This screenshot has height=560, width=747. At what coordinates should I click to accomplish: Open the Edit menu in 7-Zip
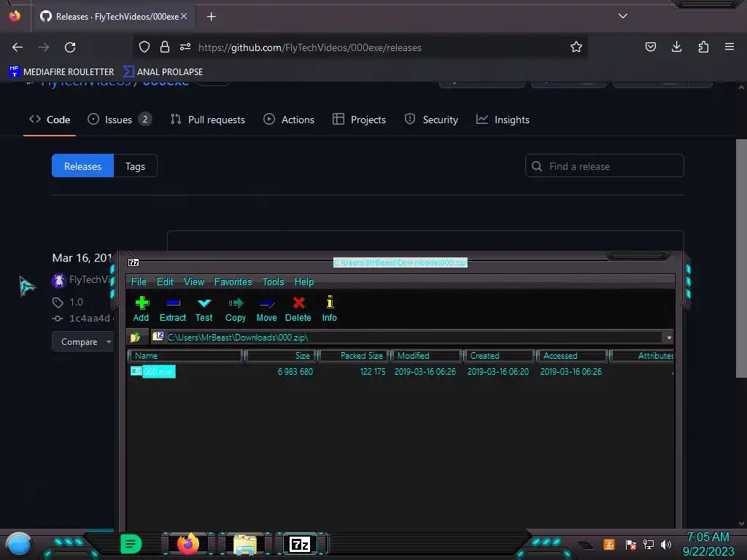click(x=165, y=282)
